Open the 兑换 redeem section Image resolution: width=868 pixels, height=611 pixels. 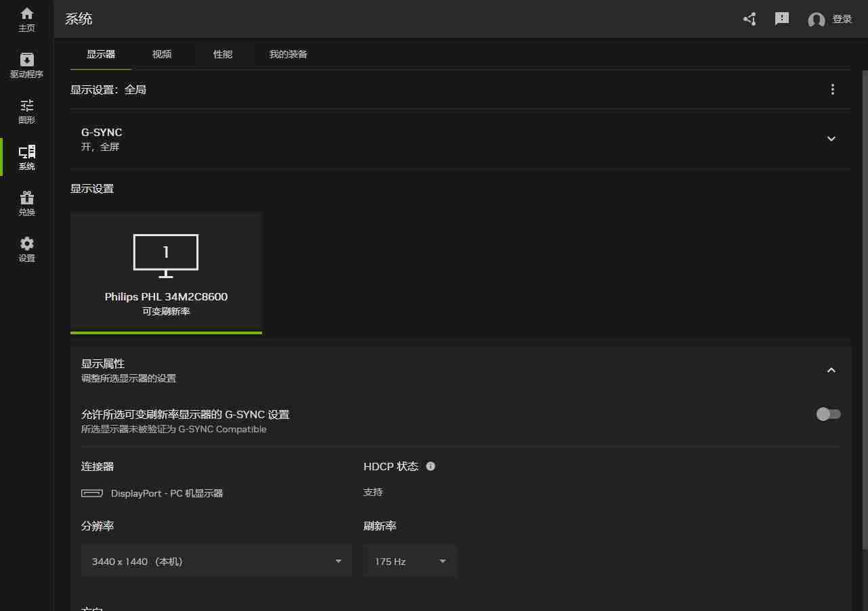pos(26,203)
